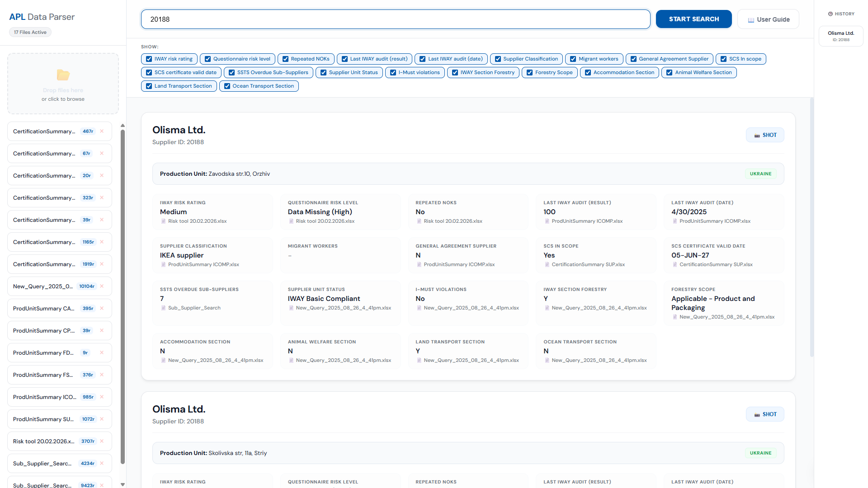Click SHOT on Skolivska str production unit card
Image resolution: width=868 pixels, height=488 pixels.
point(765,414)
